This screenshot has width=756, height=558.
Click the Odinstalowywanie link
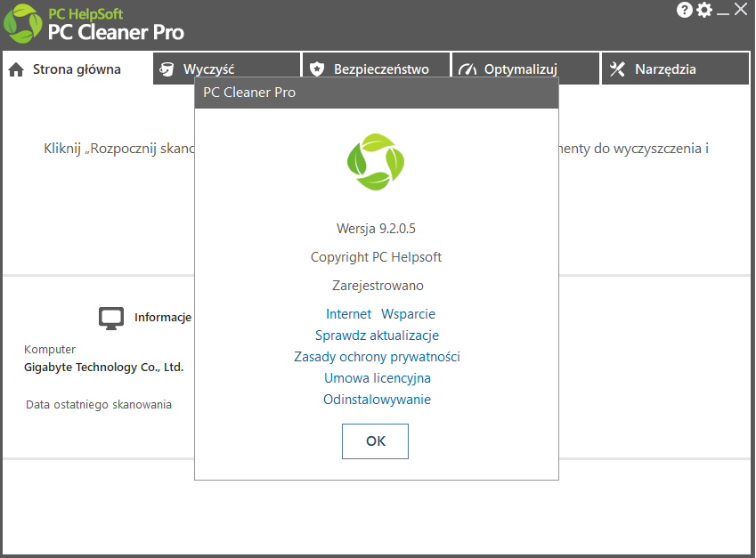(377, 400)
